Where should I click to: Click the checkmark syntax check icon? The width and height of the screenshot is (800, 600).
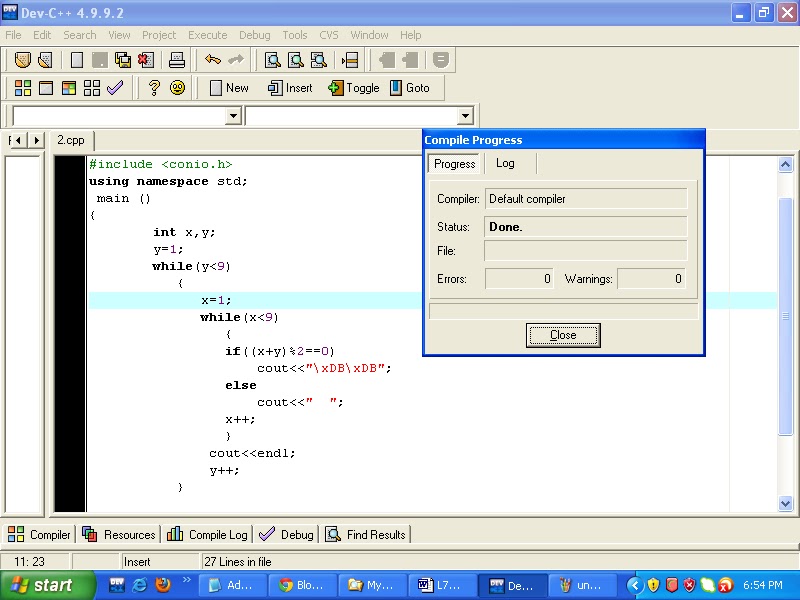118,88
